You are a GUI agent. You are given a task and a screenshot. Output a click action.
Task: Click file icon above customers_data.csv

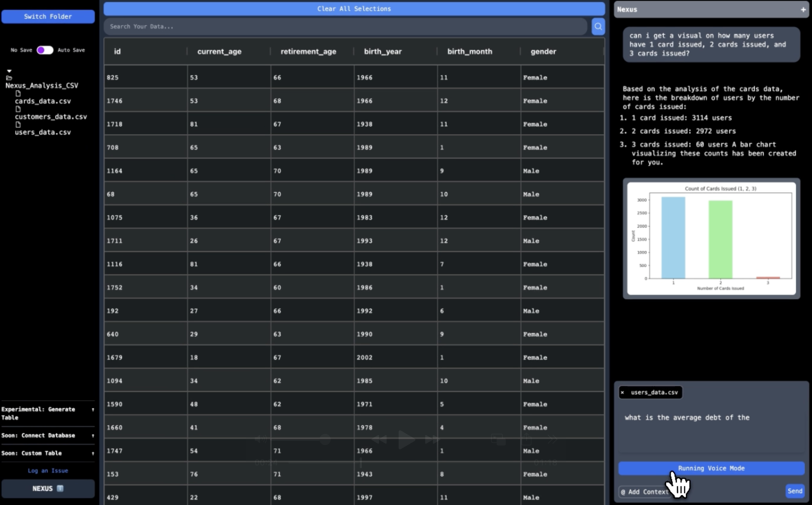[x=18, y=109]
